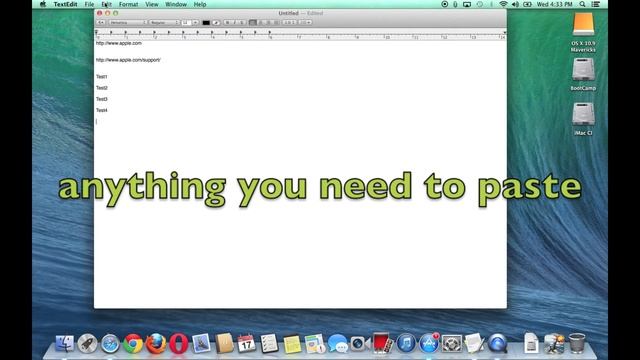Open the volume control in menu bar
Screen dimensions: 640x360
[515, 4]
